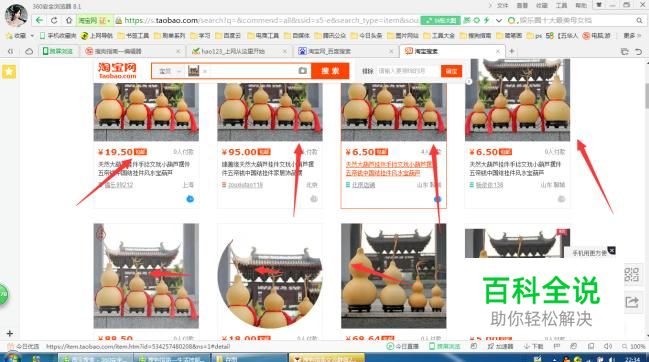The image size is (649, 362).
Task: Switch to the 跨屏浏览 tab
Action: (x=58, y=51)
